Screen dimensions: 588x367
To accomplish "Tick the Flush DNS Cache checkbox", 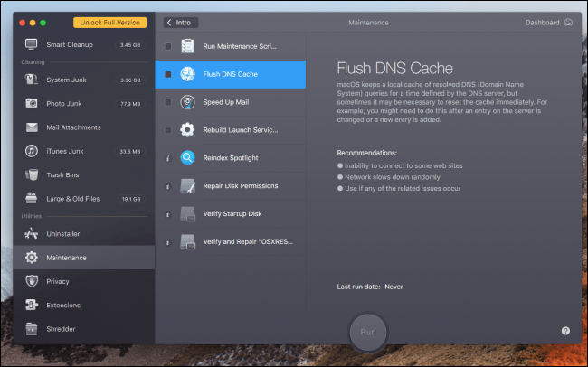I will tap(167, 74).
